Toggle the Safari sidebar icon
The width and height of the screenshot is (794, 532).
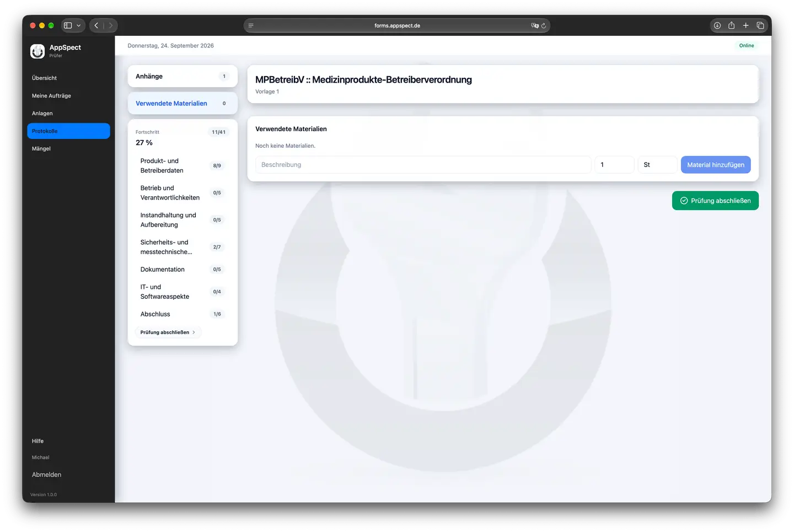point(68,25)
